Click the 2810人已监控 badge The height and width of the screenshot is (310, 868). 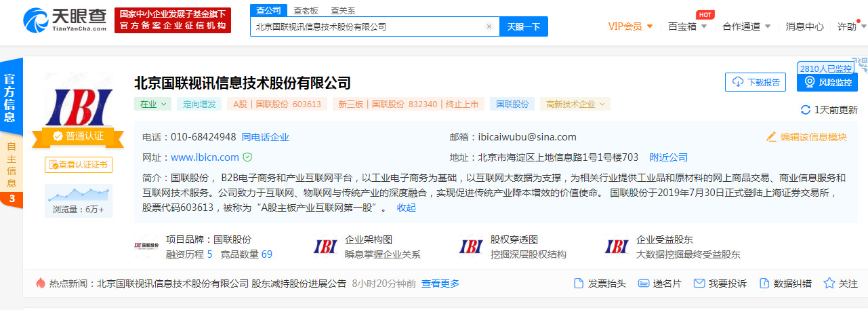(x=825, y=68)
